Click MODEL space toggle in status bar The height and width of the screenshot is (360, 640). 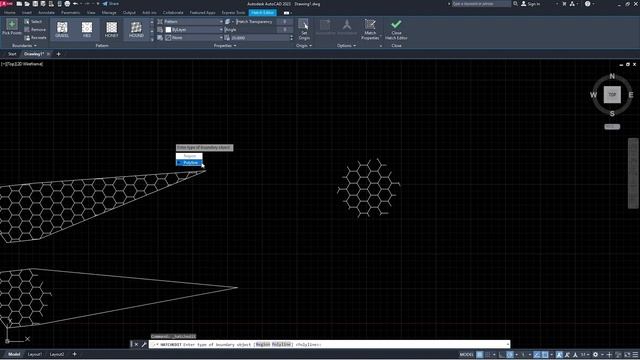click(x=467, y=355)
